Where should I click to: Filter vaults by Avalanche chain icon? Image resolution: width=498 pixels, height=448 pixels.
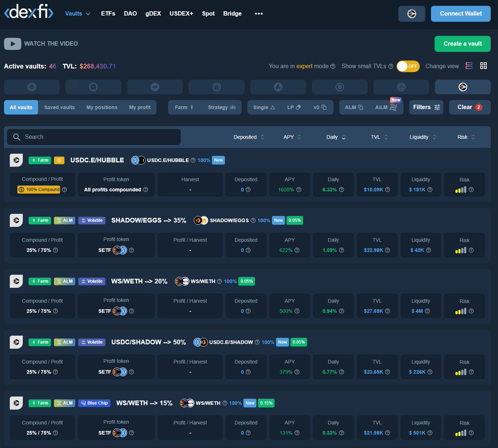tap(278, 87)
